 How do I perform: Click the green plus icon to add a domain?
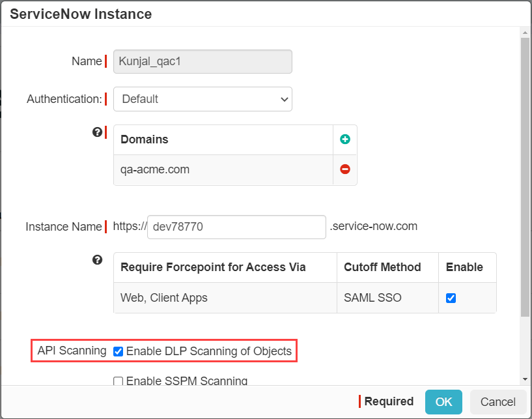pos(345,139)
